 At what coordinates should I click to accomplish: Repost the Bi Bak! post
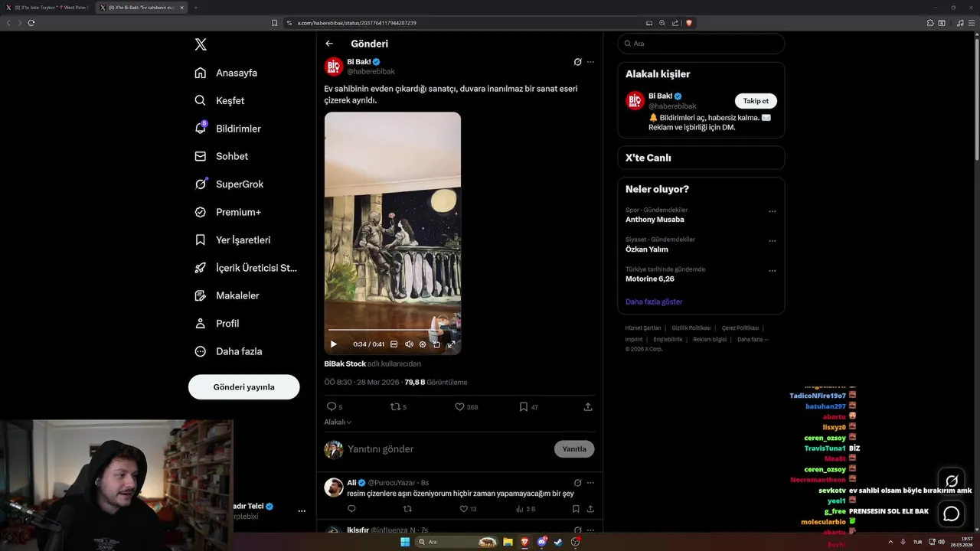[396, 407]
